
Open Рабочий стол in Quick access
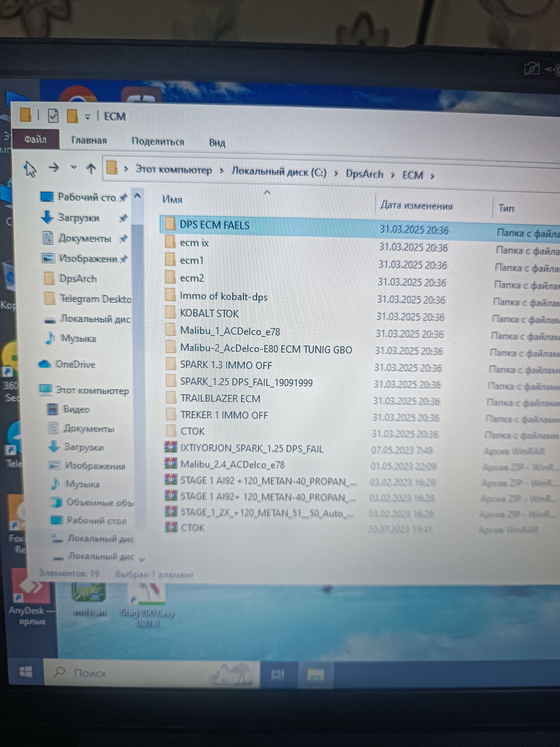(87, 197)
